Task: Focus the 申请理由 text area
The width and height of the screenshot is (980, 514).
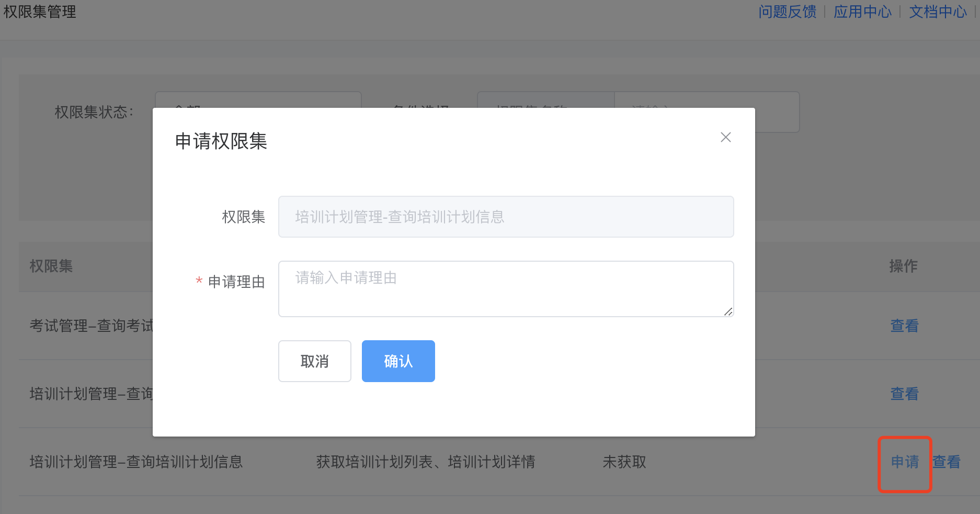Action: 506,288
